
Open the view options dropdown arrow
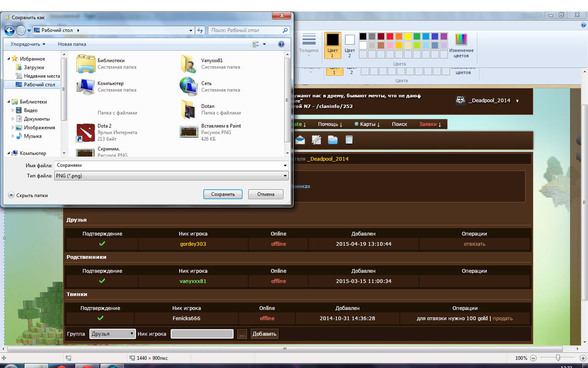pos(264,44)
